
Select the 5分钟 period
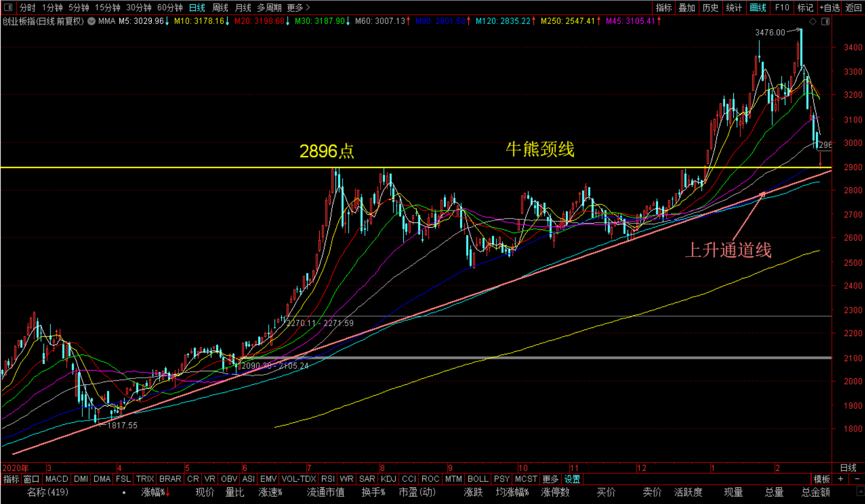coord(79,8)
